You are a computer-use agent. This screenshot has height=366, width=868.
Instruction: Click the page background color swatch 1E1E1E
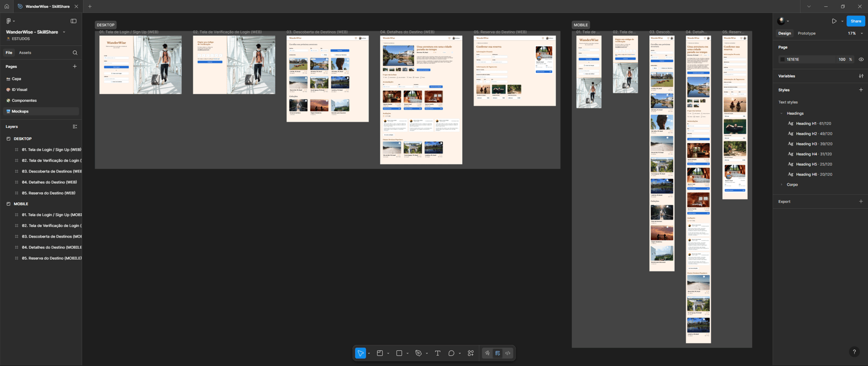click(x=783, y=59)
